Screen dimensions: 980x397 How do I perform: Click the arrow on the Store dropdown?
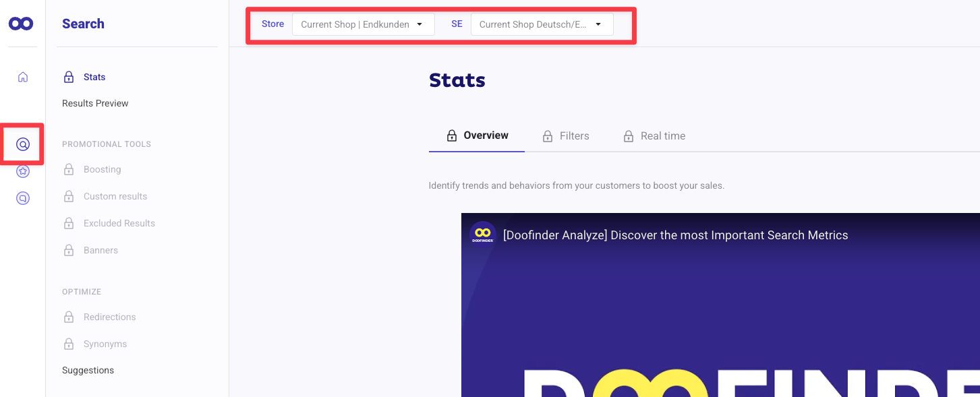[420, 24]
